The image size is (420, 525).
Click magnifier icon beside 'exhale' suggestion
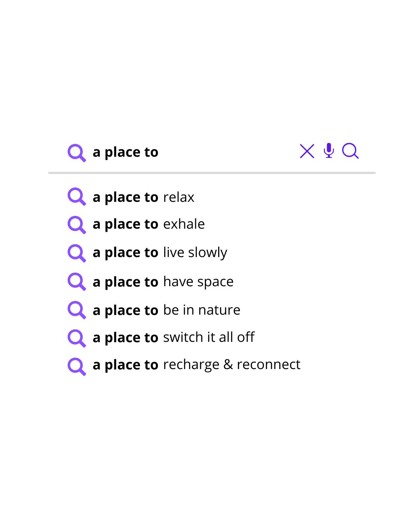click(77, 225)
